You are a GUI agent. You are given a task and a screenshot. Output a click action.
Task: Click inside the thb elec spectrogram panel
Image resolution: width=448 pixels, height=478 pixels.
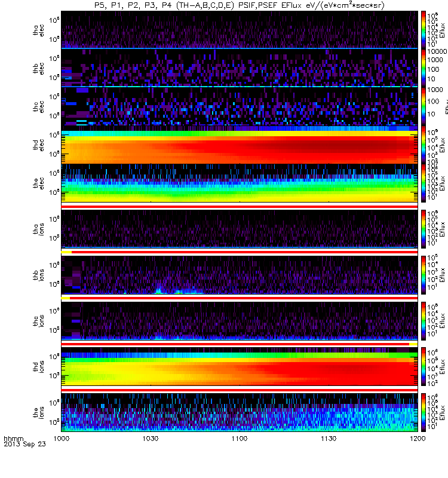[240, 68]
